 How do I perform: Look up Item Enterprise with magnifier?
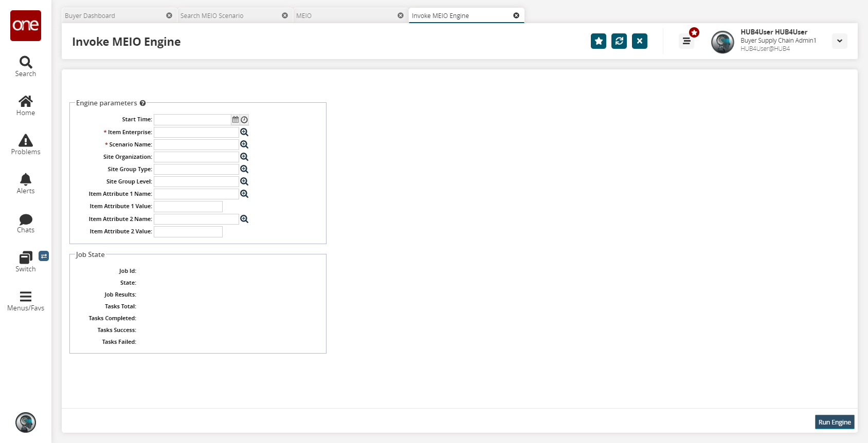tap(244, 132)
